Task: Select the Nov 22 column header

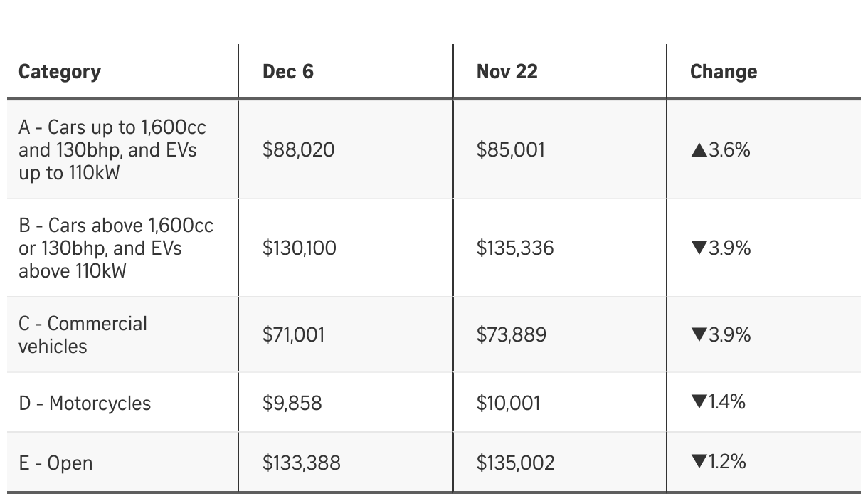Action: pyautogui.click(x=507, y=72)
